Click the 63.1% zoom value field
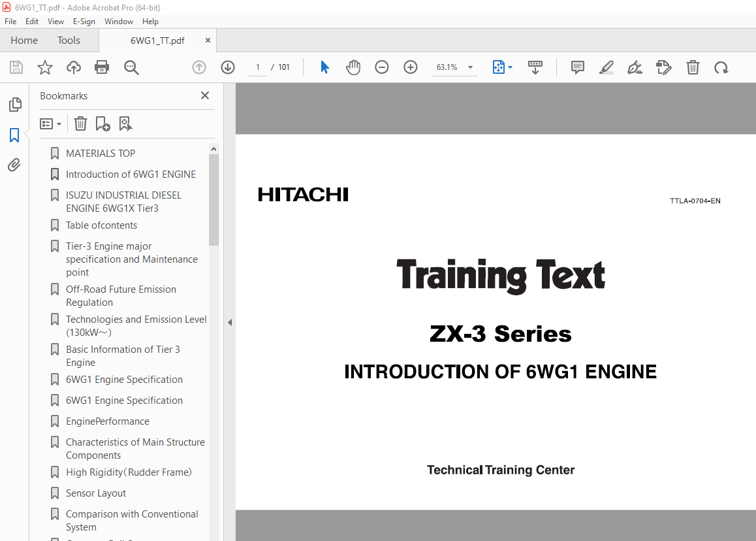The image size is (756, 541). 447,67
